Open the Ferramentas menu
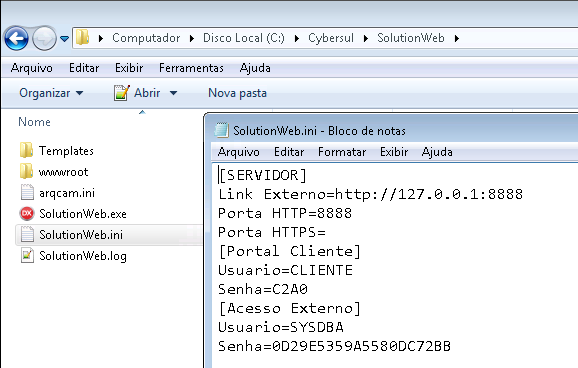 [x=191, y=68]
